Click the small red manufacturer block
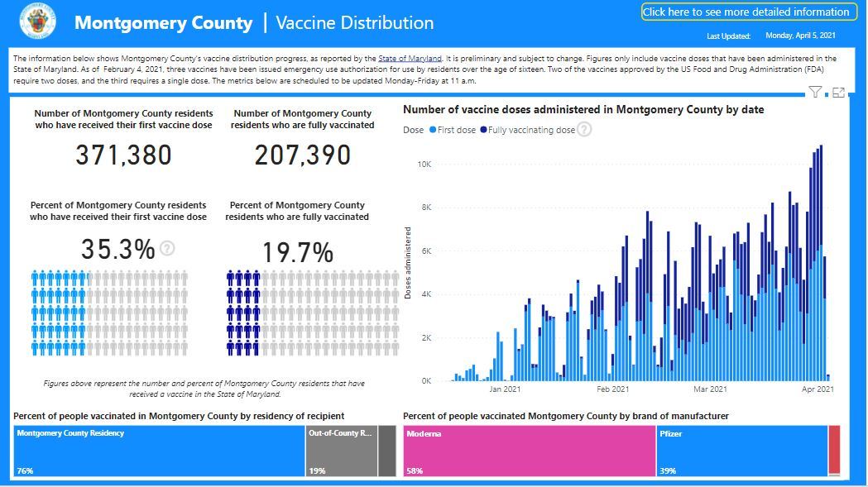Screen dimensions: 868x487 [x=834, y=450]
